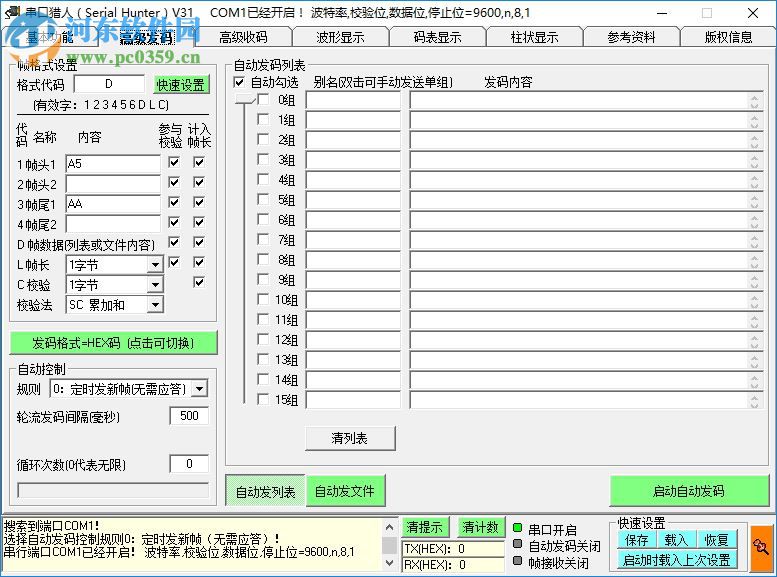This screenshot has width=777, height=577.
Task: Switch to the 基本功能 tab
Action: click(x=50, y=37)
